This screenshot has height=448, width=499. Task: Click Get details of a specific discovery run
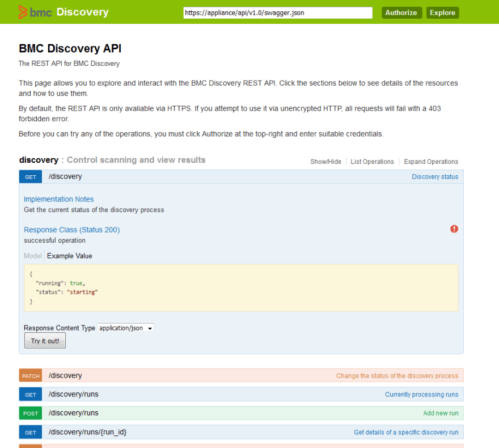406,432
